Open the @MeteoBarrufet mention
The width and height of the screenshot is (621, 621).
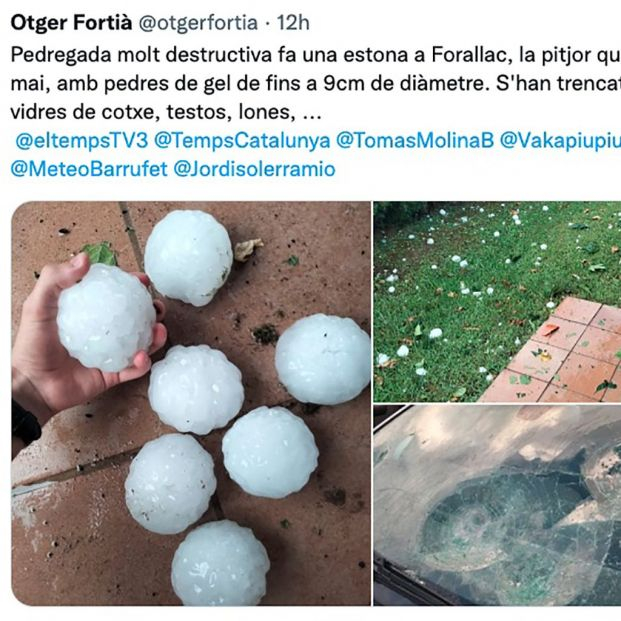coord(89,169)
